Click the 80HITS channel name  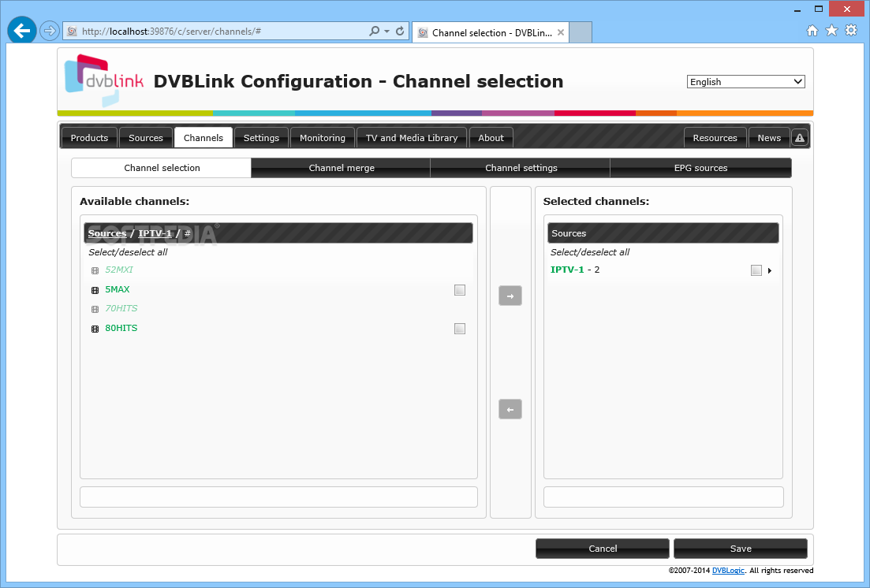[121, 328]
